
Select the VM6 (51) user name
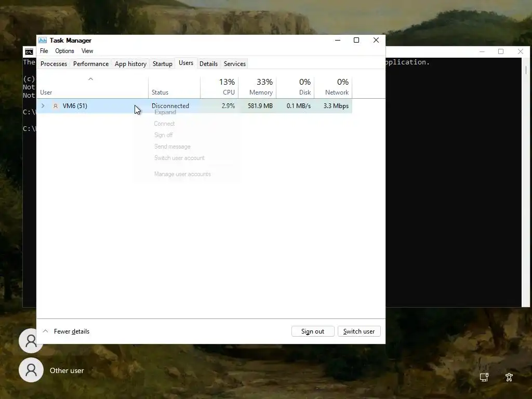[x=75, y=106]
